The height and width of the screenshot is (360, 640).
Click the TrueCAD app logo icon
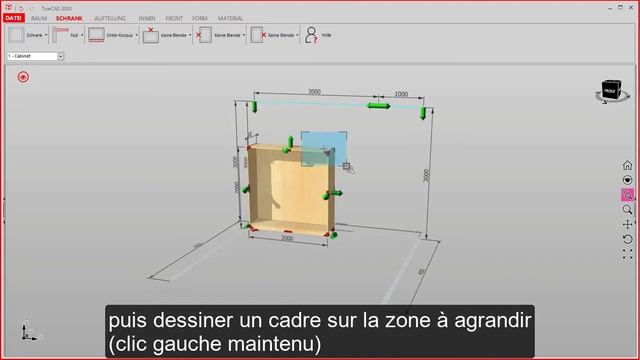(x=8, y=7)
